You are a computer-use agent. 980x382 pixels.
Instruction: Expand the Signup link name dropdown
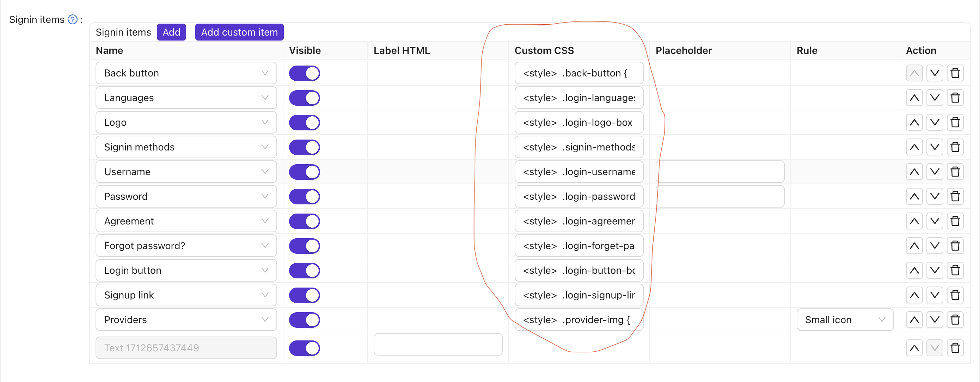coord(186,295)
